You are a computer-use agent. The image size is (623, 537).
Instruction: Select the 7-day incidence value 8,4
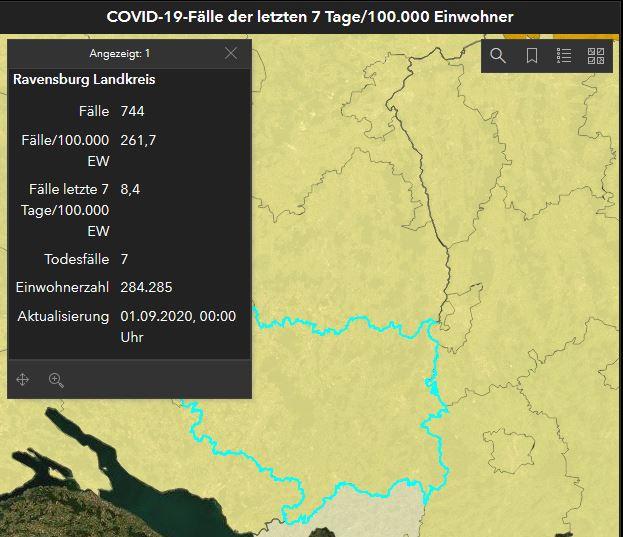130,189
